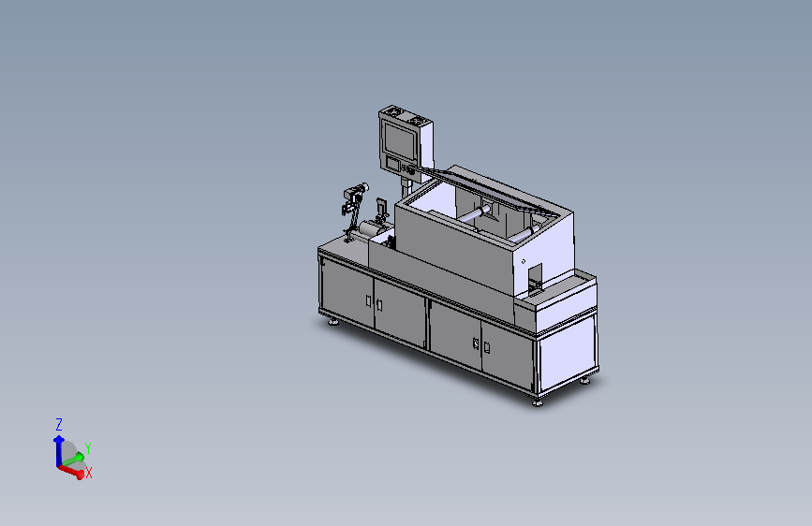Image resolution: width=812 pixels, height=526 pixels.
Task: Click the blue Z axis of the triad
Action: pos(58,450)
